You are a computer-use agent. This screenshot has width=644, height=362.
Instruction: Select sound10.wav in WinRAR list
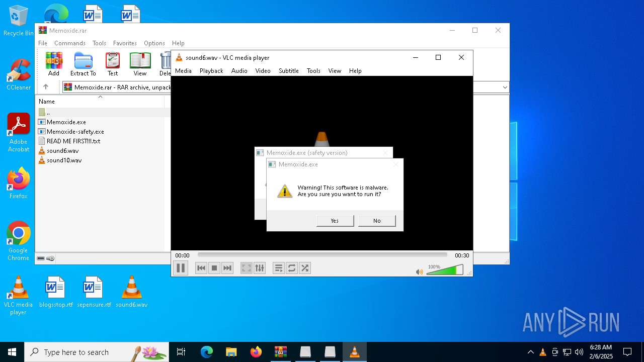click(x=64, y=160)
